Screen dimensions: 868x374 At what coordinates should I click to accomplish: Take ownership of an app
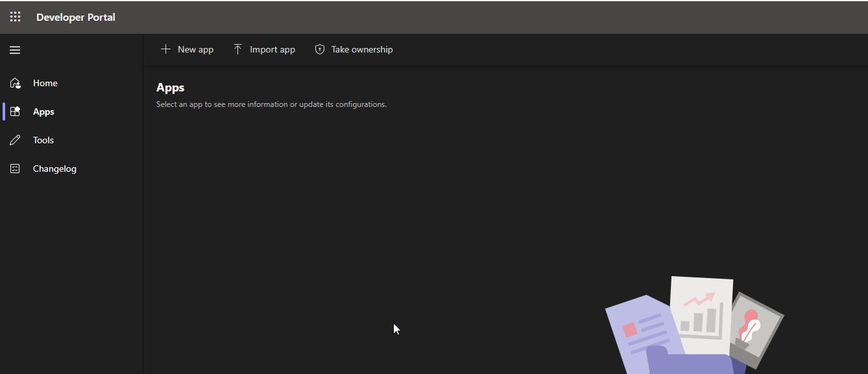click(362, 49)
